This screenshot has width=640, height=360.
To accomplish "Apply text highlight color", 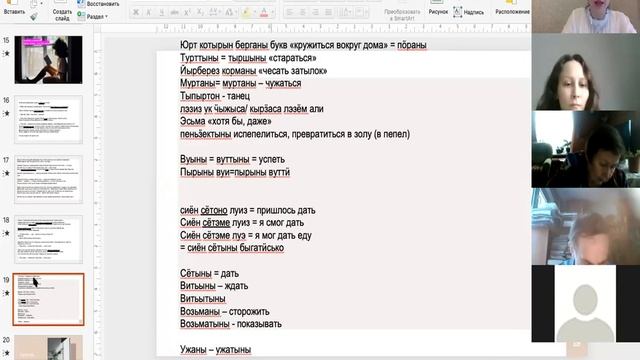I will click(245, 13).
